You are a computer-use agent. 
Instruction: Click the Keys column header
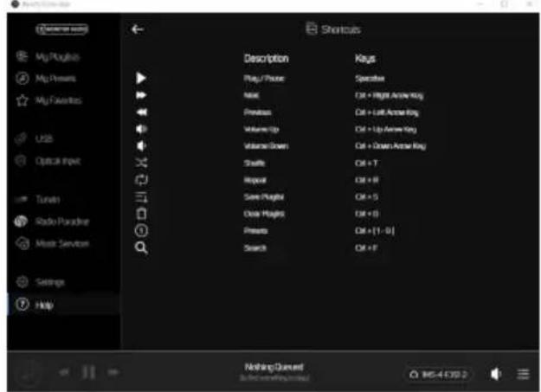coord(365,59)
